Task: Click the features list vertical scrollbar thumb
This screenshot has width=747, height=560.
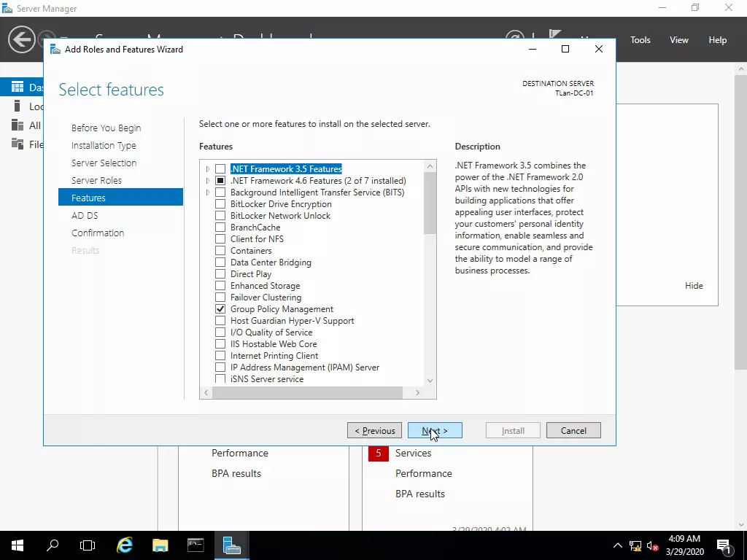Action: (430, 203)
